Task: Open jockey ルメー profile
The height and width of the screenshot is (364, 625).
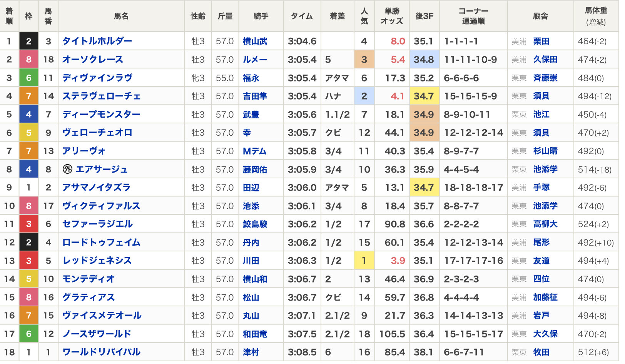Action: tap(255, 60)
